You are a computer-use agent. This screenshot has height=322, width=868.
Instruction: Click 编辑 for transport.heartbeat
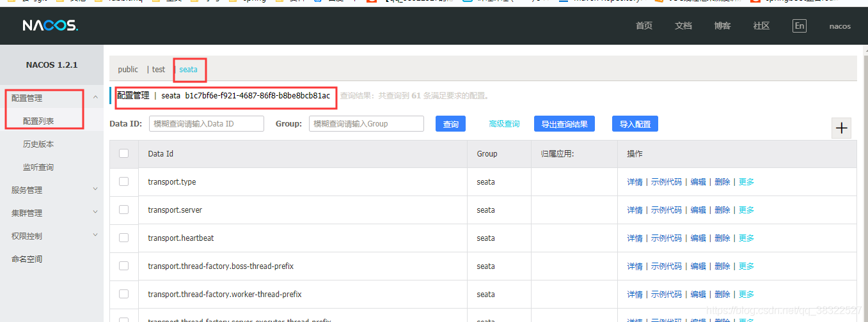coord(698,238)
